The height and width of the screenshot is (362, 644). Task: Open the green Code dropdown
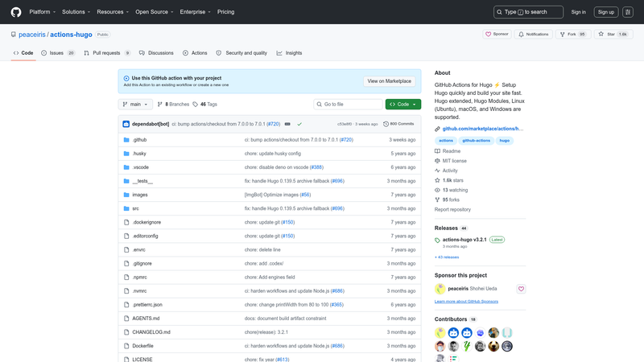(x=403, y=105)
